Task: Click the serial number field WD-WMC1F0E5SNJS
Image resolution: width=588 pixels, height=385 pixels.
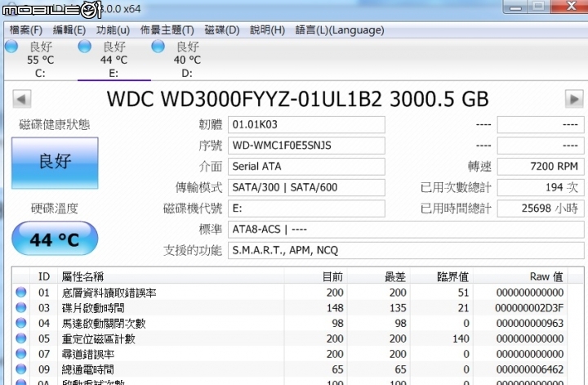Action: (306, 145)
